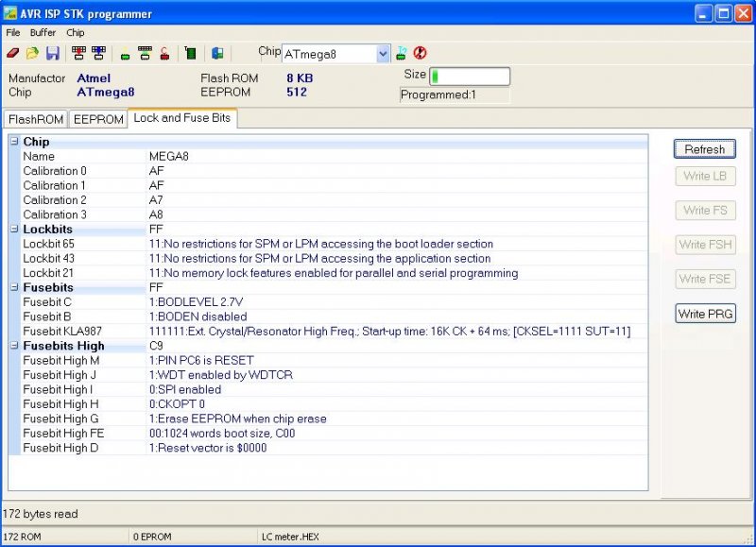Open the File menu
Image resolution: width=756 pixels, height=547 pixels.
coord(13,32)
